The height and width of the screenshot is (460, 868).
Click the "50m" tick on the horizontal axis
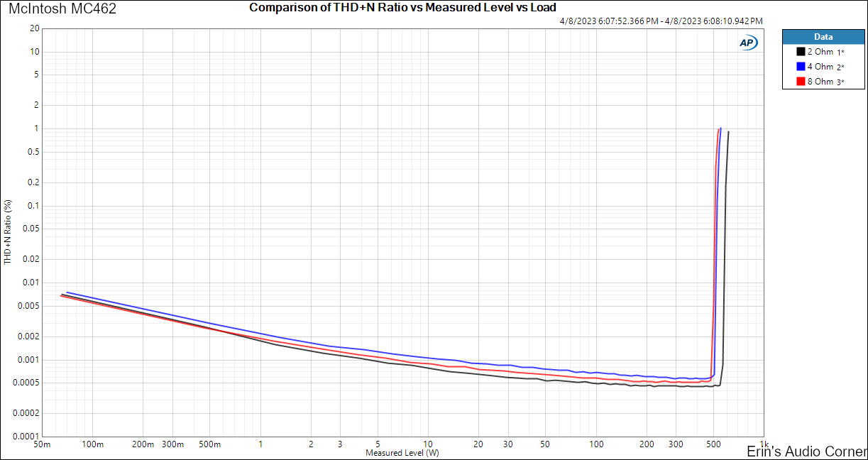coord(42,444)
